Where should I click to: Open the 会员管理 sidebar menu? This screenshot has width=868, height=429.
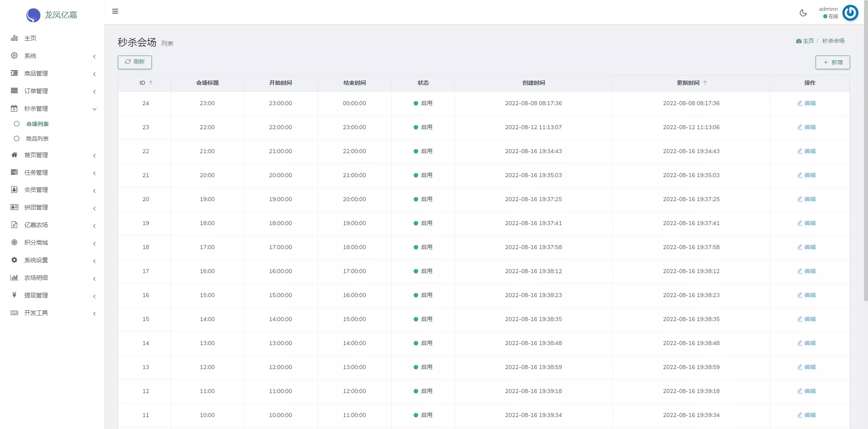point(36,190)
